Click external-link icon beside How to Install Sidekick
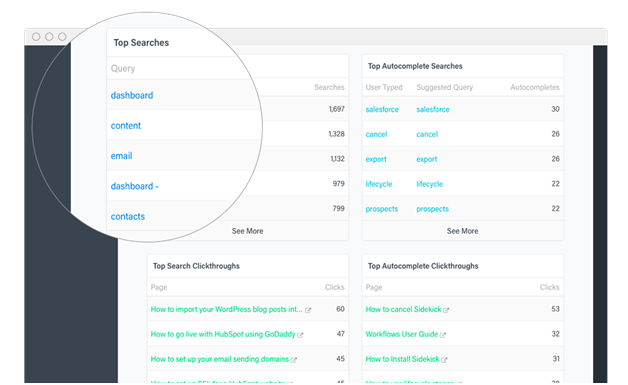 (444, 360)
